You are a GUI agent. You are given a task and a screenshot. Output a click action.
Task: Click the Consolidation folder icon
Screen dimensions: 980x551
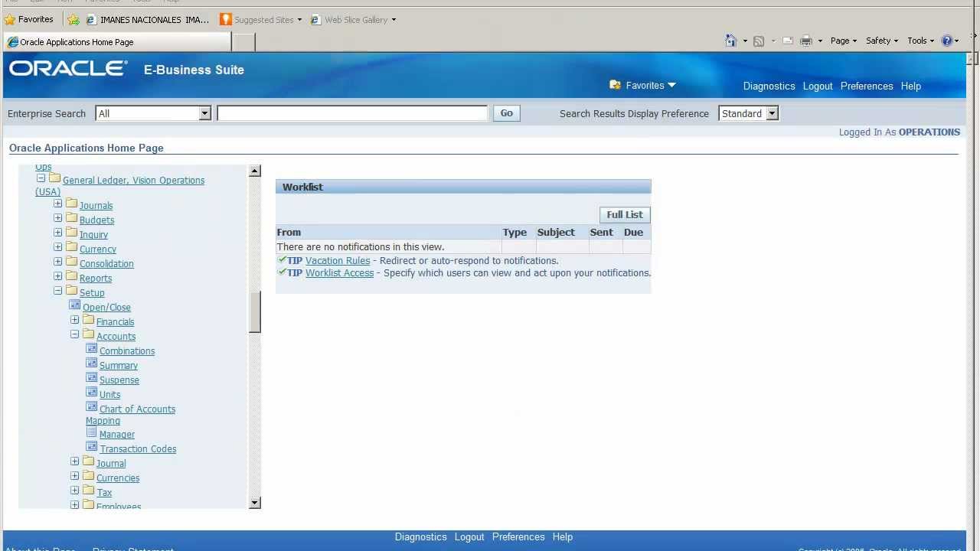[x=72, y=262]
